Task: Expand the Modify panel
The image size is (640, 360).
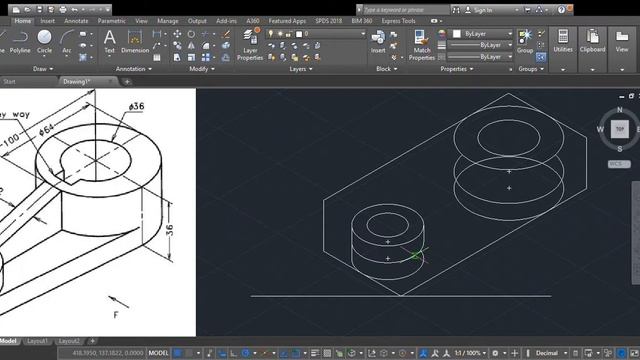Action: 202,69
